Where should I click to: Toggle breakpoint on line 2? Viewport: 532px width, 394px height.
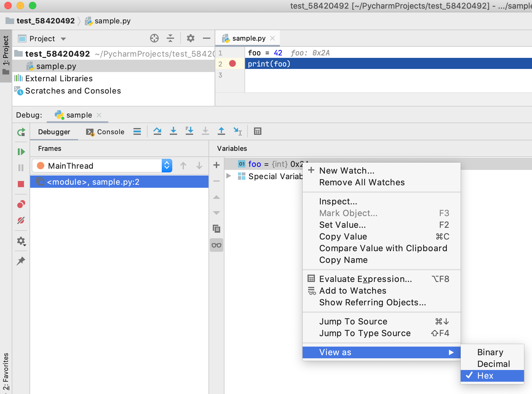pyautogui.click(x=232, y=64)
